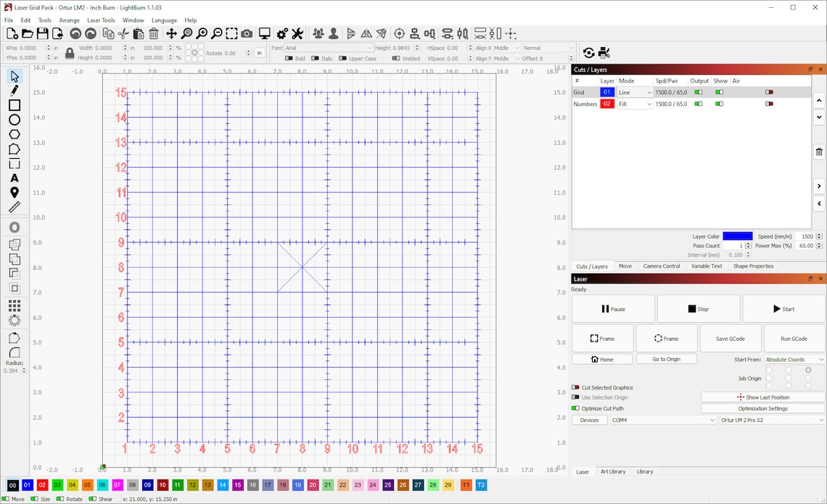Toggle Output for the Numbers layer
827x504 pixels.
pyautogui.click(x=698, y=104)
